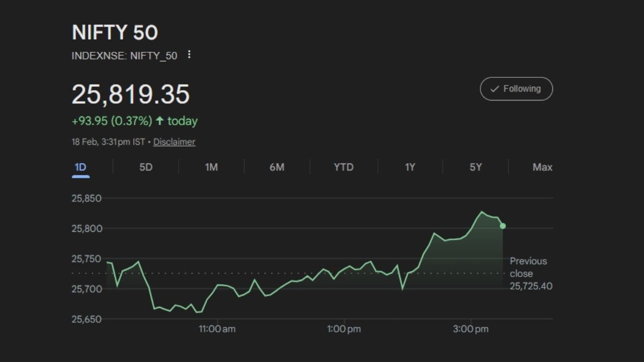Switch to the 5D chart range
Image resolution: width=644 pixels, height=362 pixels.
tap(146, 167)
